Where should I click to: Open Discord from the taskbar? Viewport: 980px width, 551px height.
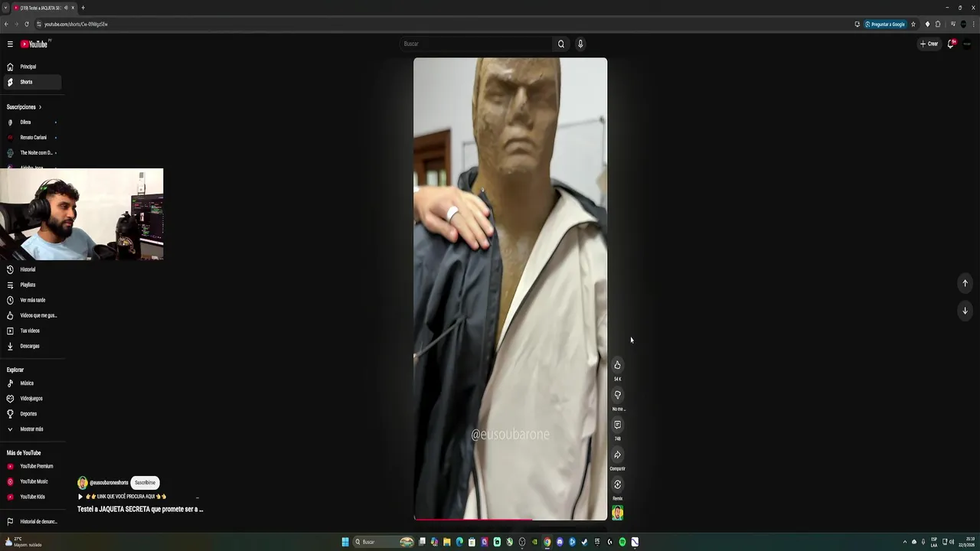[x=560, y=542]
